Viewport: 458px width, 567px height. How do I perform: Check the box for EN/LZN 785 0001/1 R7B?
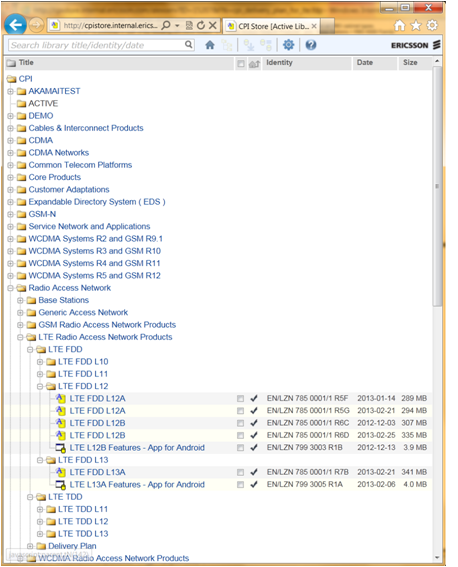[x=240, y=472]
